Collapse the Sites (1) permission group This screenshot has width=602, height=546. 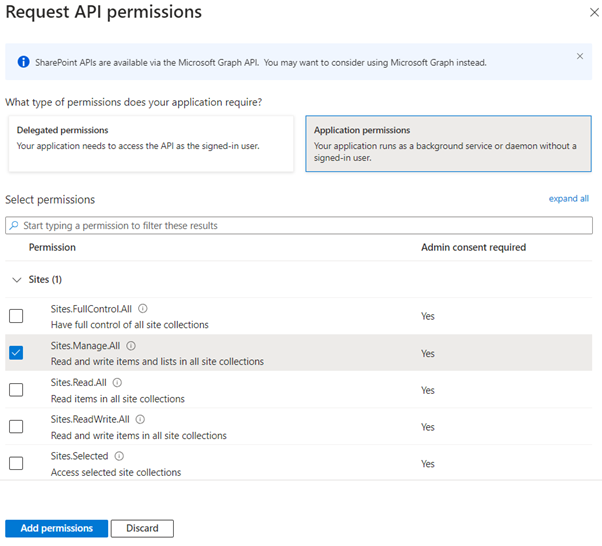pyautogui.click(x=16, y=280)
